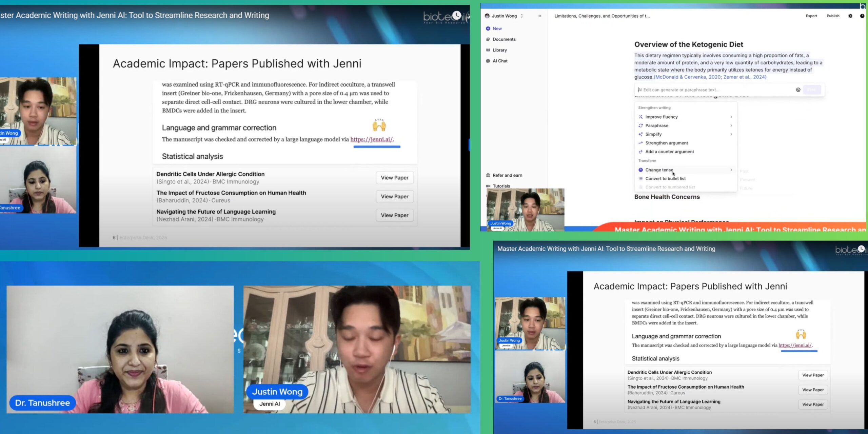Screen dimensions: 868x434
Task: Click the 'Jenni AI' tag under large Justin Wong badge
Action: (270, 404)
